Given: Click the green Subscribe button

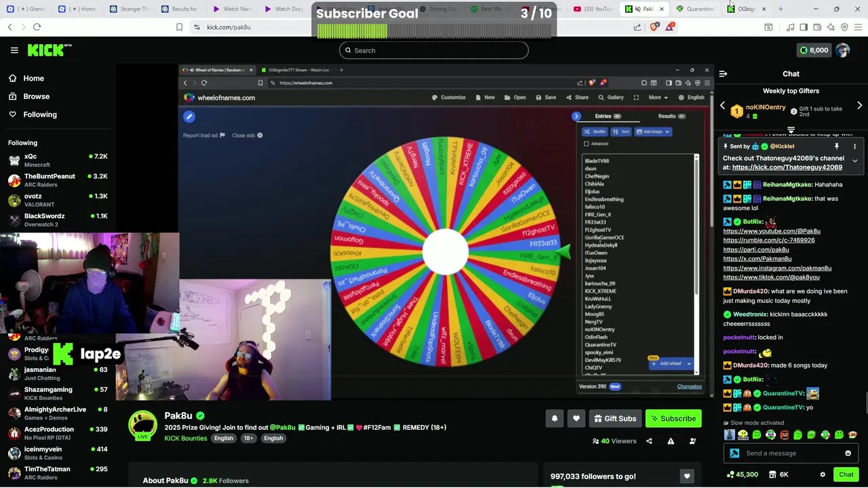Looking at the screenshot, I should [x=673, y=419].
